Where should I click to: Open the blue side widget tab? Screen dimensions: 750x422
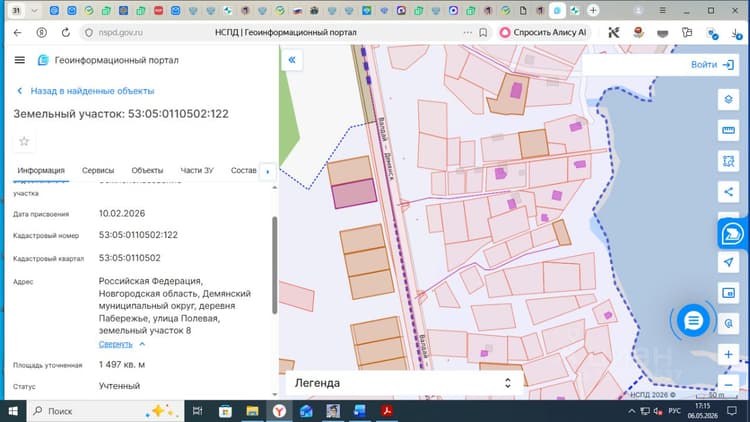(732, 234)
